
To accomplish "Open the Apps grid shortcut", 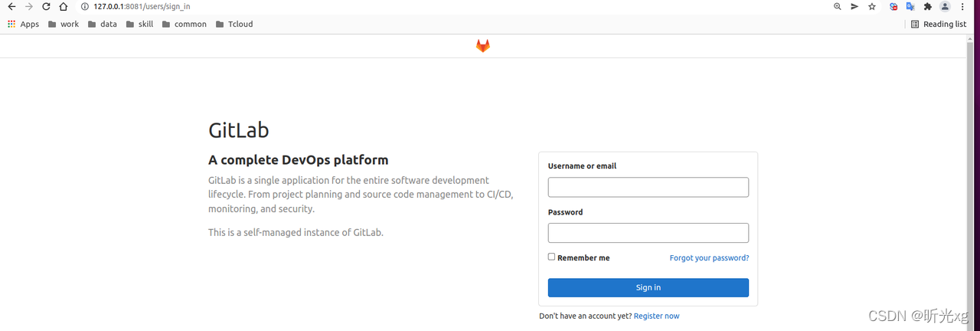I will (x=23, y=24).
